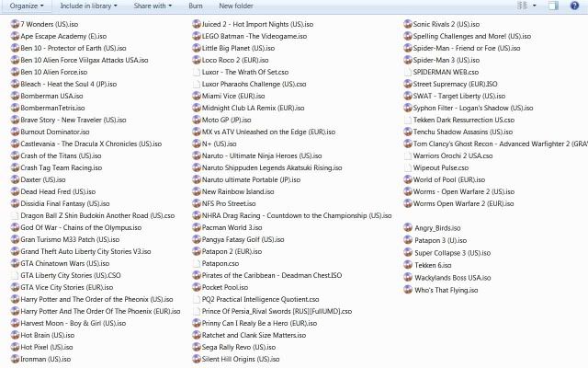Click Syphon Filter - Logan's Shadow (US).iso
588x368 pixels.
coord(473,109)
